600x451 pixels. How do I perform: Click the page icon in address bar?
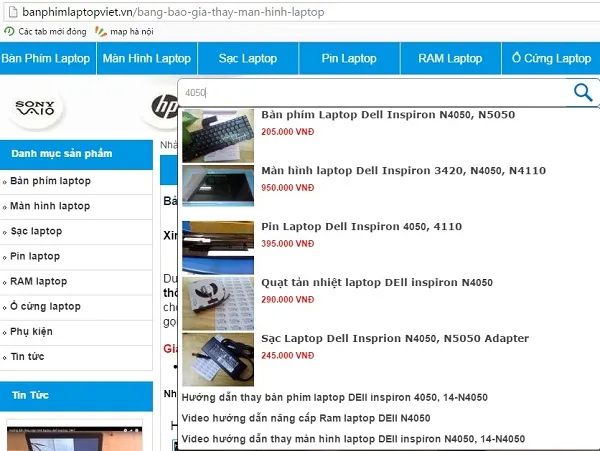pyautogui.click(x=13, y=12)
